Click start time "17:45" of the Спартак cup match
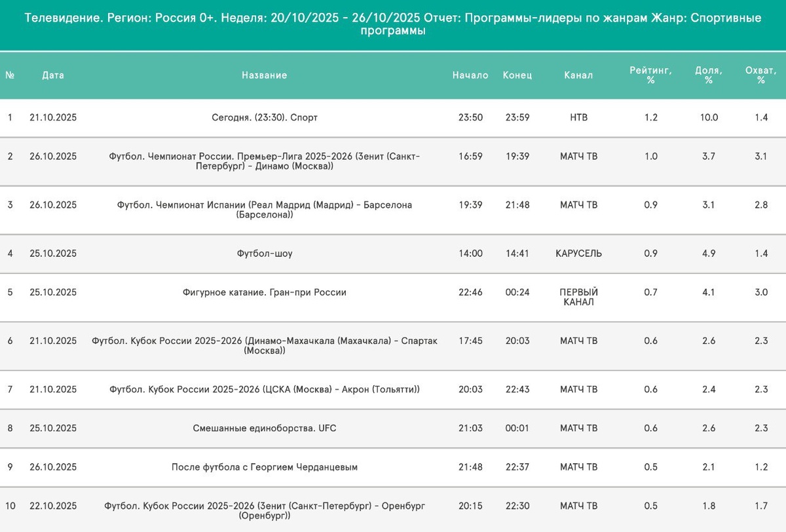Screen dimensions: 786x532 471,341
